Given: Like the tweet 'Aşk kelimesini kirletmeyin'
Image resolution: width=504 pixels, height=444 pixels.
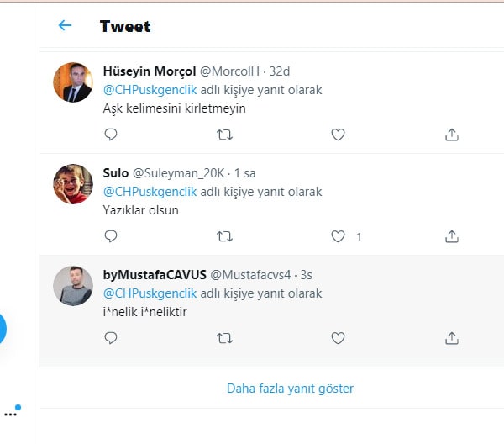Looking at the screenshot, I should (x=338, y=135).
